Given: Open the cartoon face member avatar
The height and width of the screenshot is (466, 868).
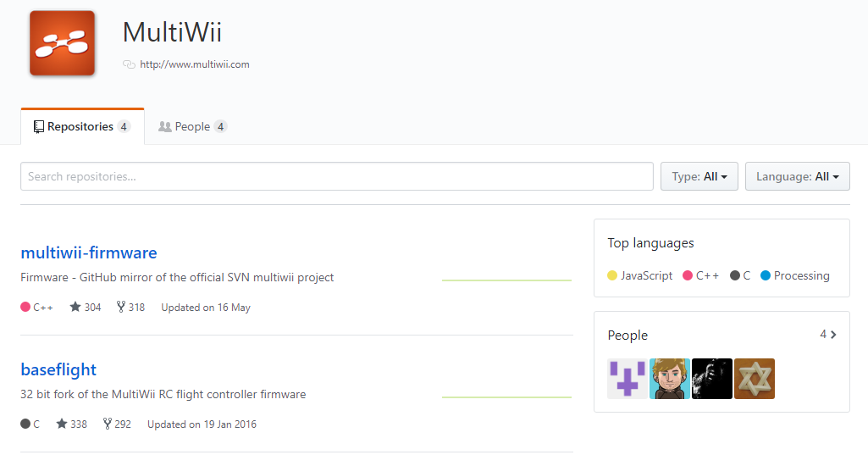Looking at the screenshot, I should coord(670,379).
